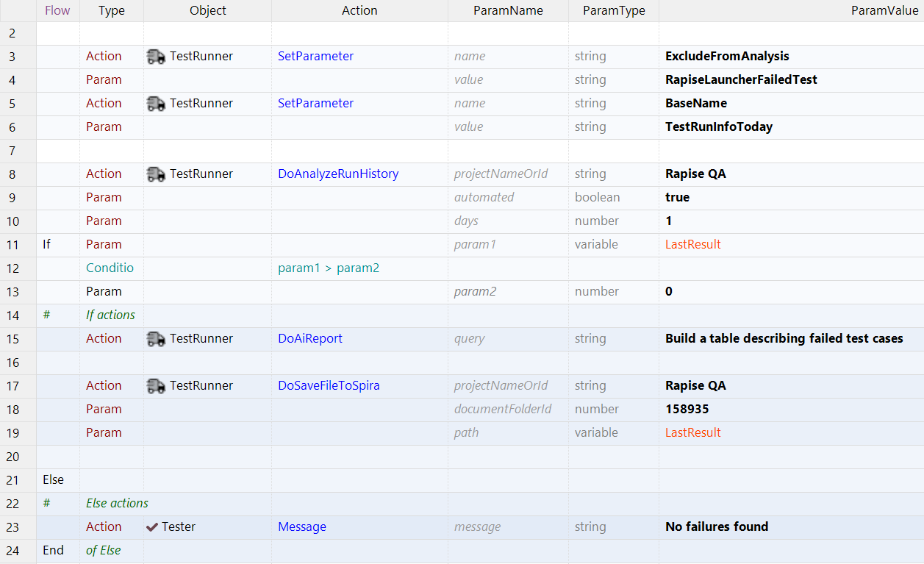Select the ExcludeFromAnalysis value cell

click(x=727, y=57)
